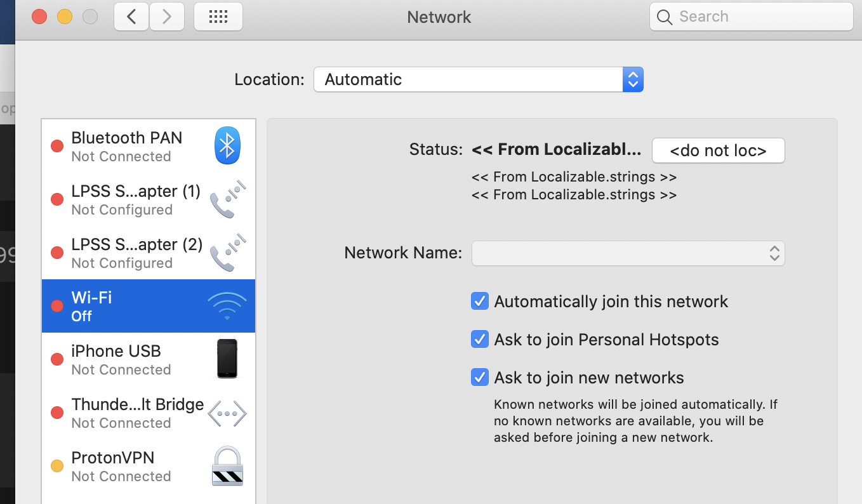Click the Network Name stepper chevrons
This screenshot has height=504, width=862.
pyautogui.click(x=774, y=253)
